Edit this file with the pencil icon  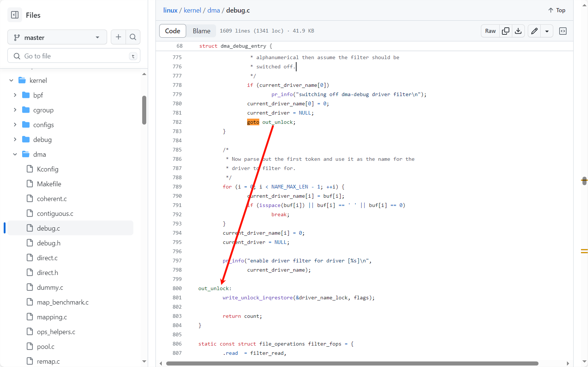(534, 31)
